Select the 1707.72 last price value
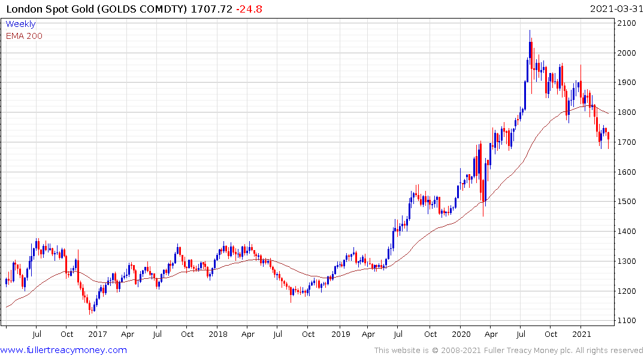 coord(211,9)
